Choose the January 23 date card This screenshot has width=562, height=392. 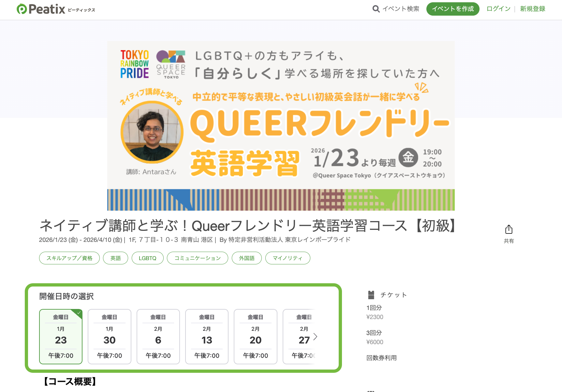tap(61, 336)
